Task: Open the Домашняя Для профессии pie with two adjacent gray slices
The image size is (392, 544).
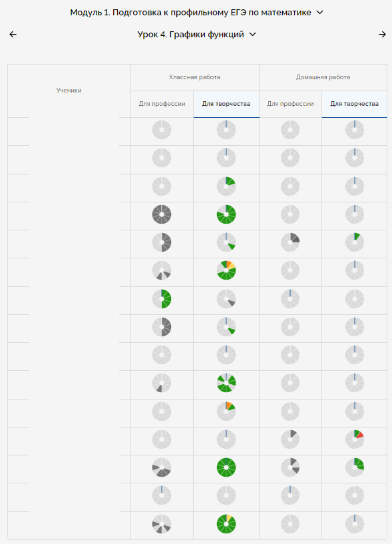Action: coord(290,242)
